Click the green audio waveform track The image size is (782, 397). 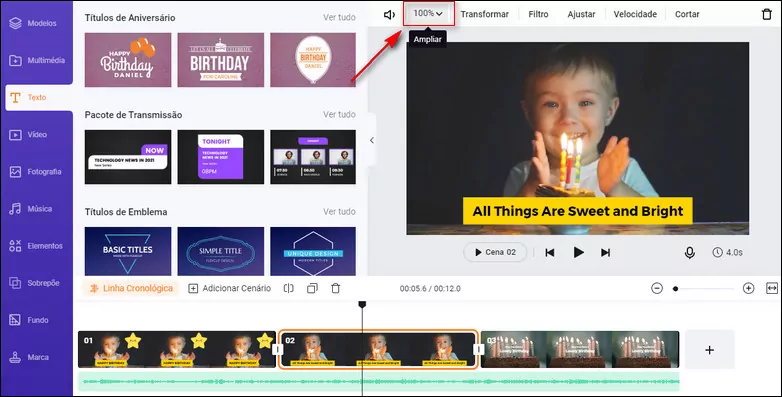(379, 382)
